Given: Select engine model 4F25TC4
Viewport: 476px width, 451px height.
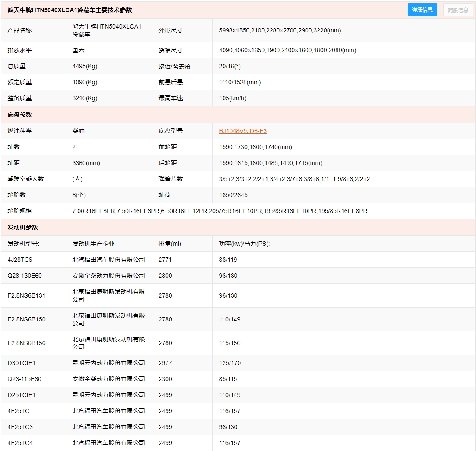Looking at the screenshot, I should (20, 443).
